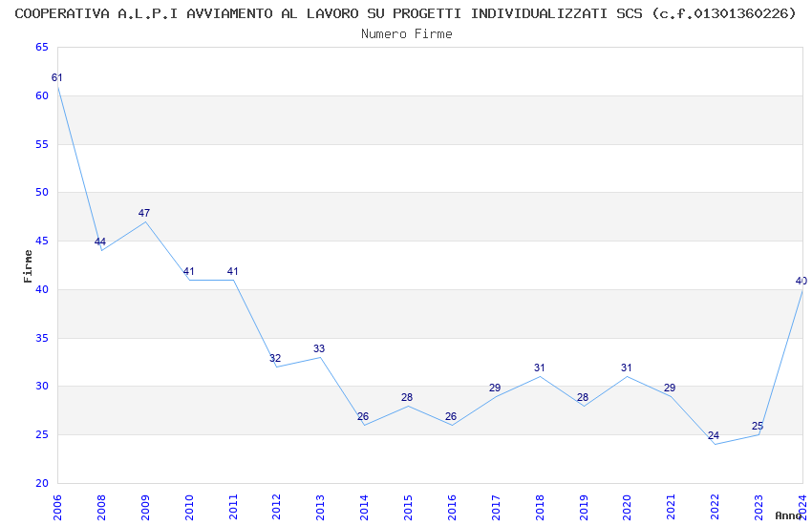The height and width of the screenshot is (525, 812).
Task: Click the cooperative name chart title
Action: (405, 13)
